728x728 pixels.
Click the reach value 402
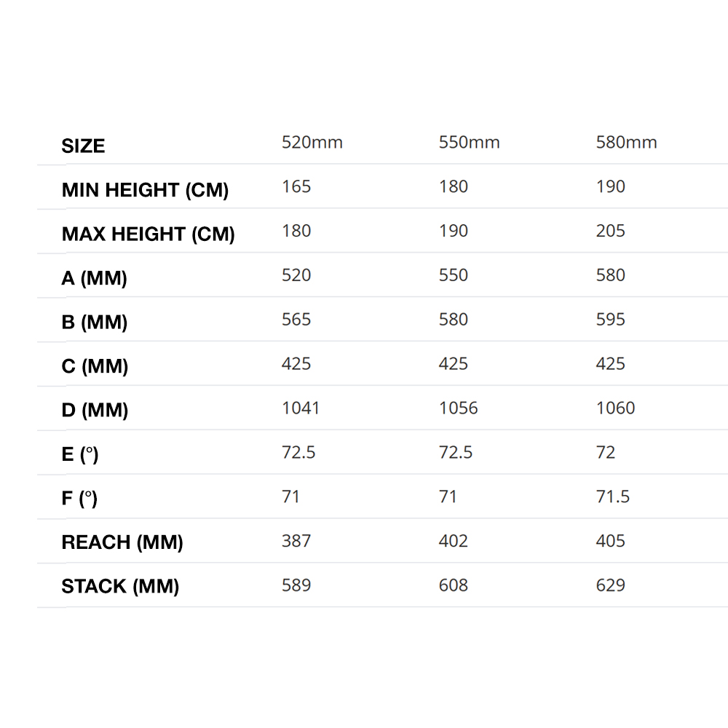point(453,542)
